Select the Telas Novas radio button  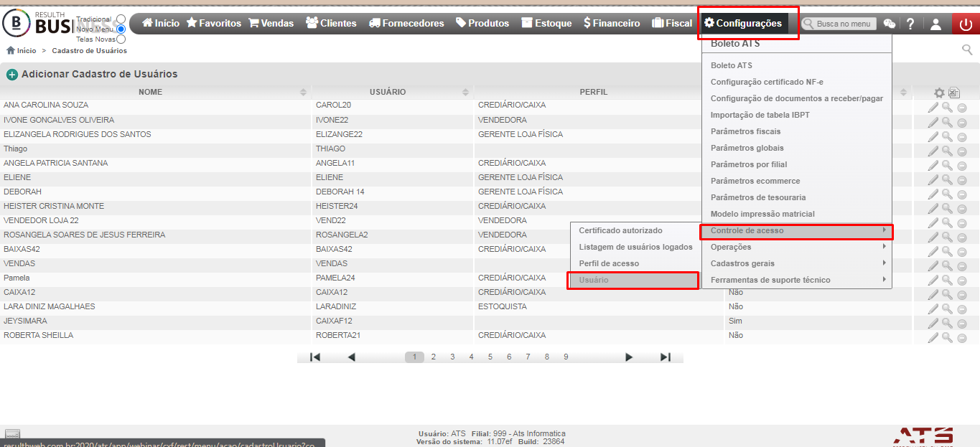(x=121, y=39)
